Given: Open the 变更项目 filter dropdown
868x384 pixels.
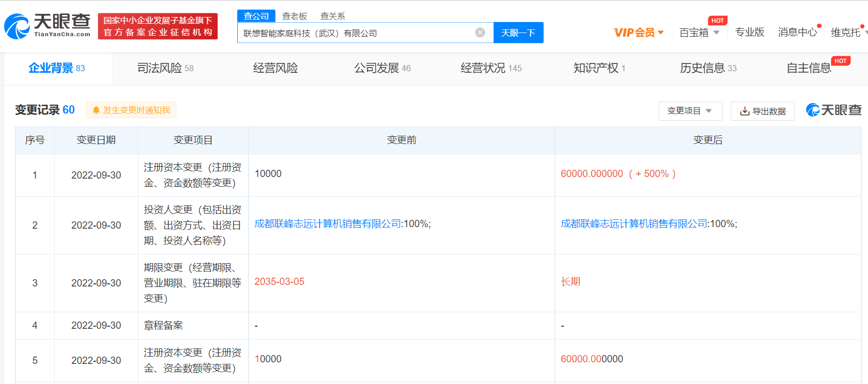Looking at the screenshot, I should pos(690,111).
